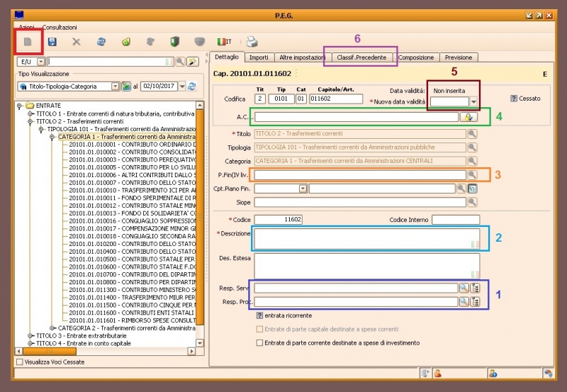Open the Classif.Precedente tab

click(x=361, y=57)
